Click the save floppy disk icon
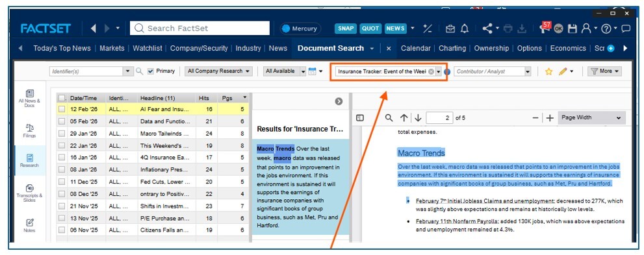This screenshot has width=644, height=255. pos(572,29)
